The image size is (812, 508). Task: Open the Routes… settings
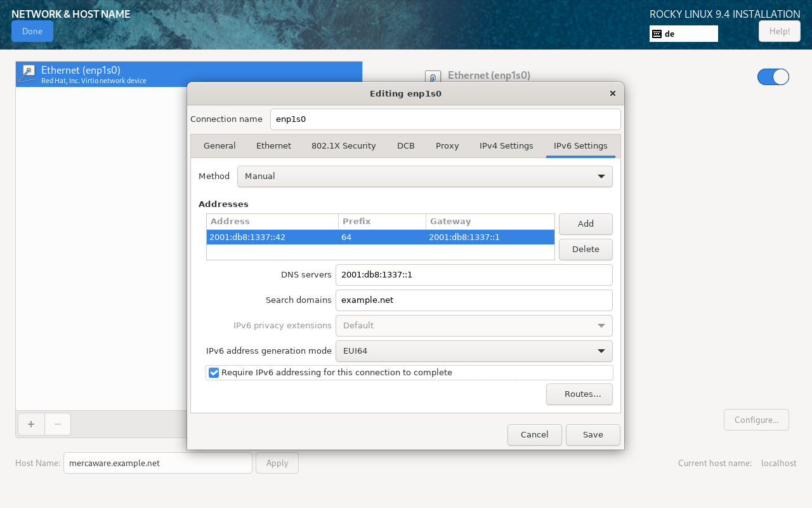[x=579, y=394]
